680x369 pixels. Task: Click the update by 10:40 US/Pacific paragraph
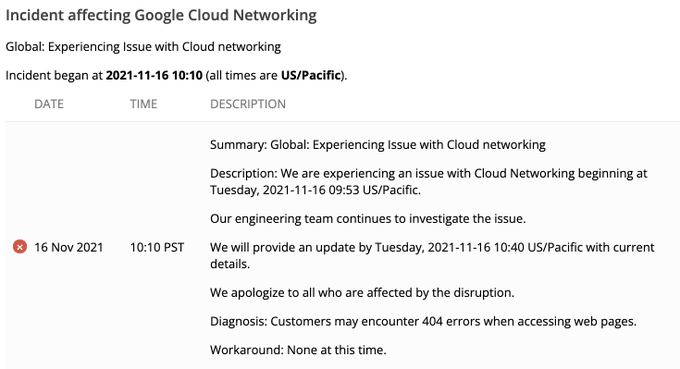click(432, 255)
